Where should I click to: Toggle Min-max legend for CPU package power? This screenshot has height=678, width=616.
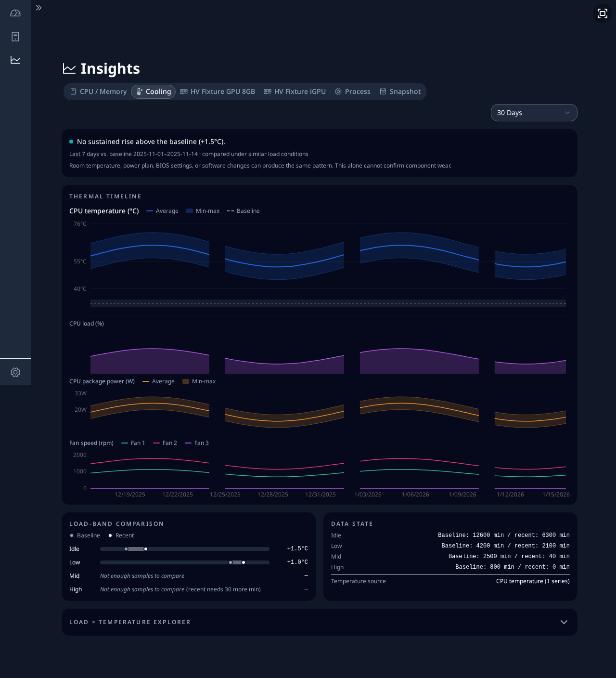[199, 381]
